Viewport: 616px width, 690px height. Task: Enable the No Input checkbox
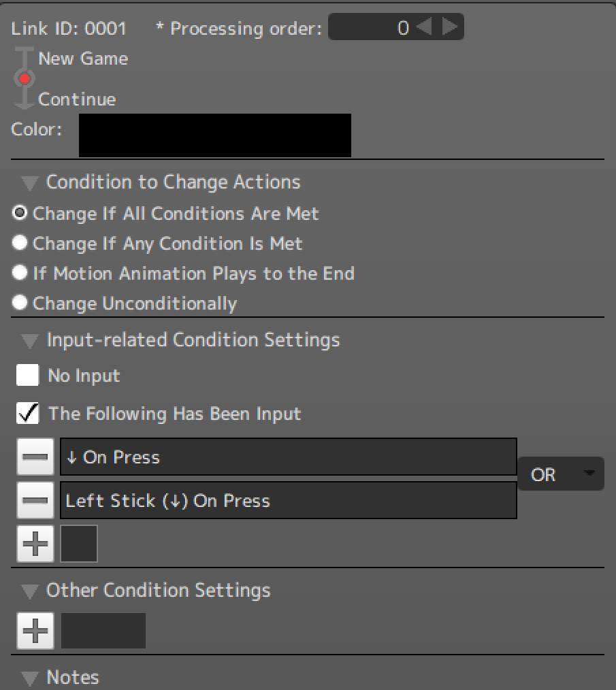28,376
